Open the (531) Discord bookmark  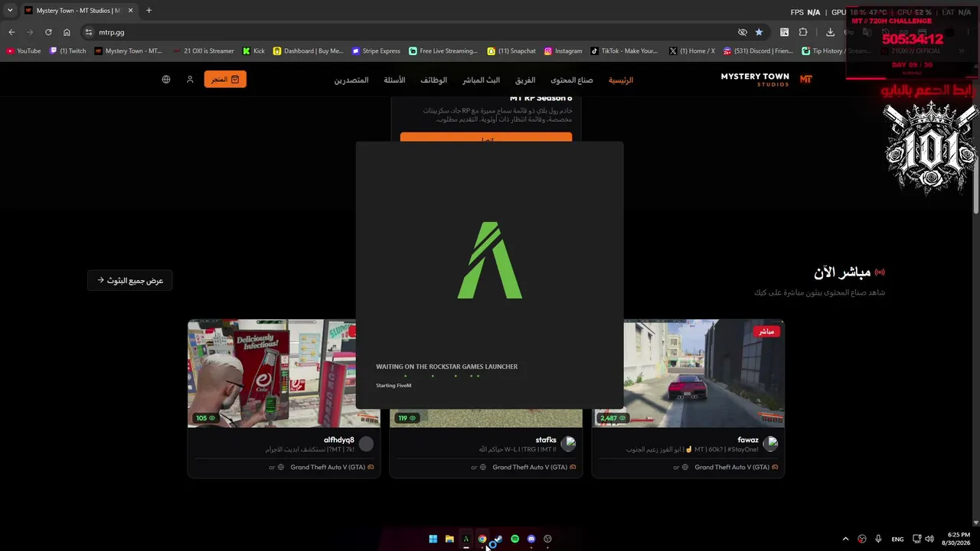(x=758, y=51)
